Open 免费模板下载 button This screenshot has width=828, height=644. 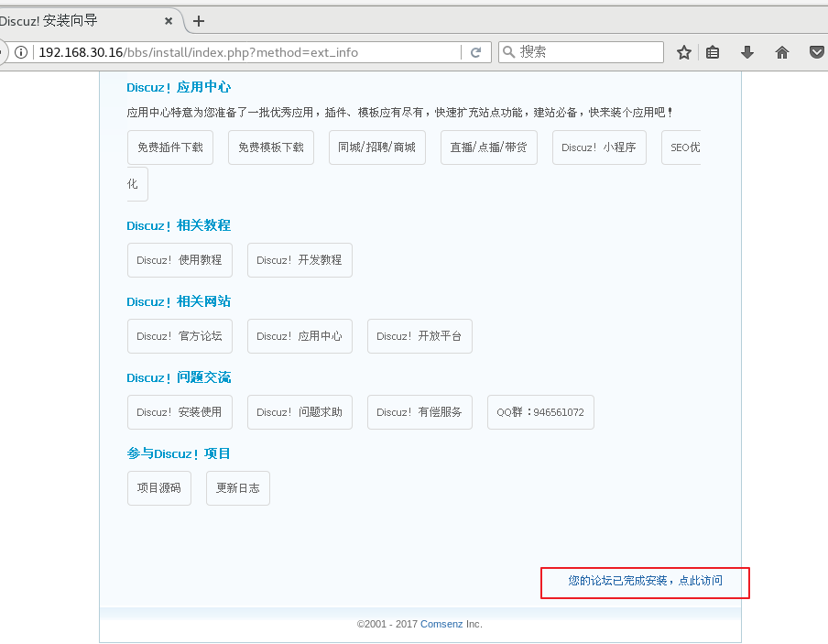click(x=271, y=147)
